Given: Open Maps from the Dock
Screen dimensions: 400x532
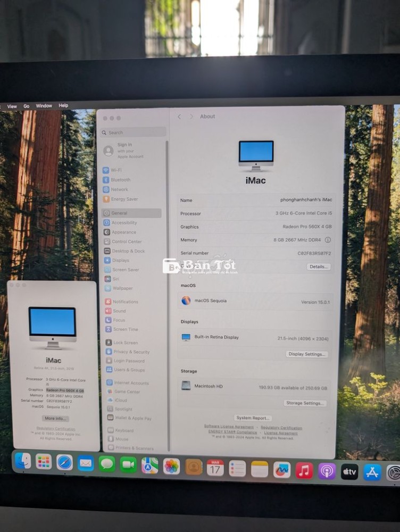Looking at the screenshot, I should point(149,465).
